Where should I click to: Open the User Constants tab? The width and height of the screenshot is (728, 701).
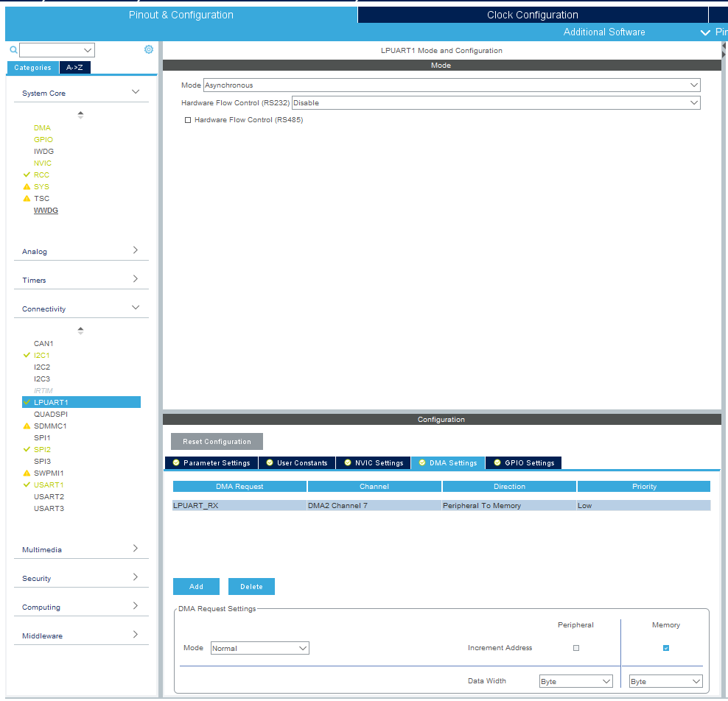point(297,462)
